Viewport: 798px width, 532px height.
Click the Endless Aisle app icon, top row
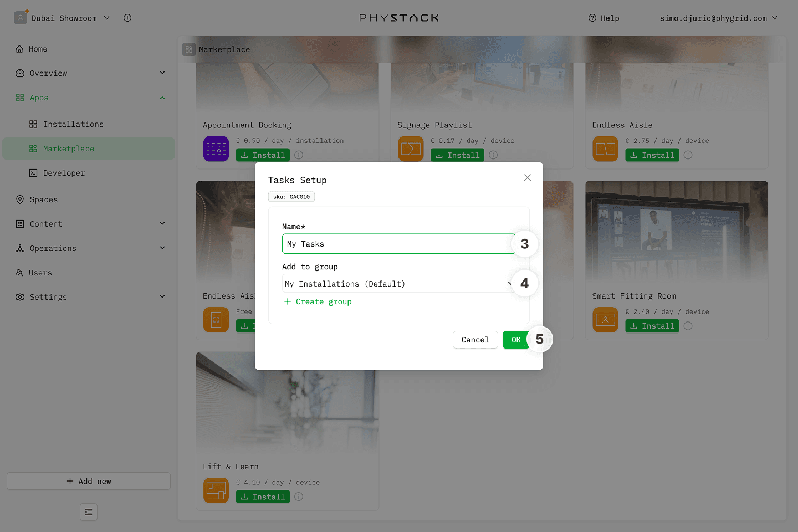pos(605,149)
